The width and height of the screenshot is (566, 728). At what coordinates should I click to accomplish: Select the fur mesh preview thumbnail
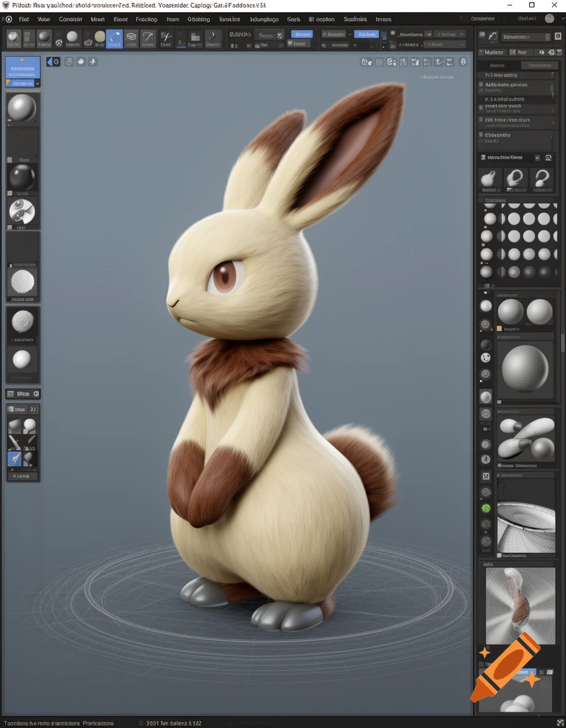tap(520, 605)
